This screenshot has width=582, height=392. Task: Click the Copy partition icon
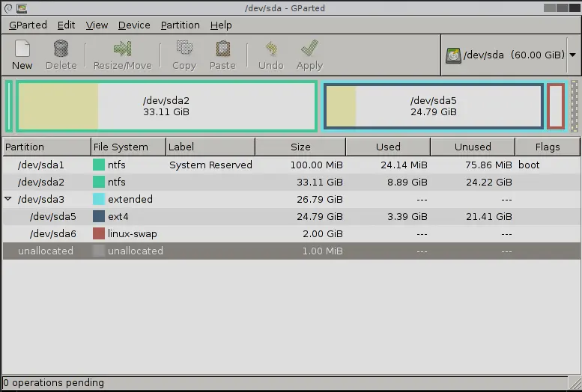[x=184, y=49]
